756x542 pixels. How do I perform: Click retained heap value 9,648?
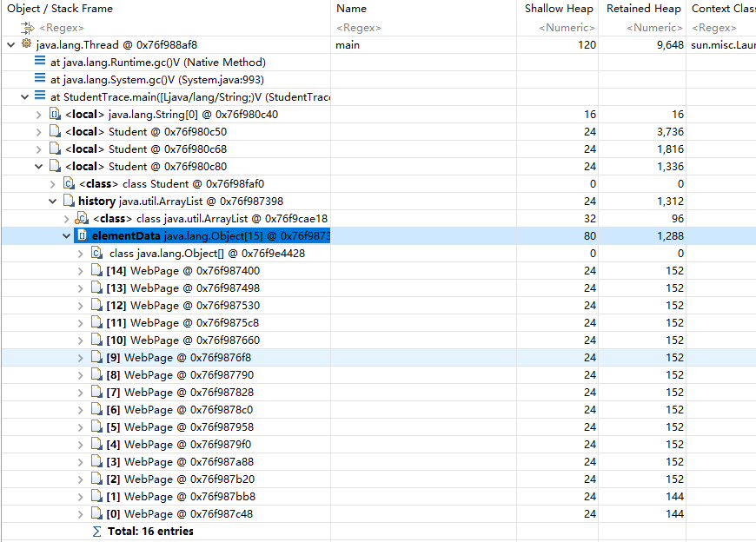coord(670,45)
